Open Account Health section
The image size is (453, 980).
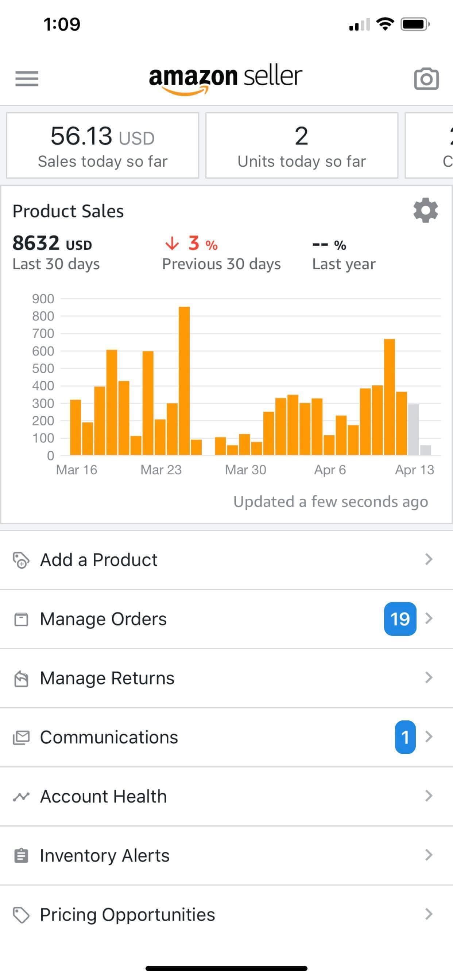pyautogui.click(x=104, y=796)
